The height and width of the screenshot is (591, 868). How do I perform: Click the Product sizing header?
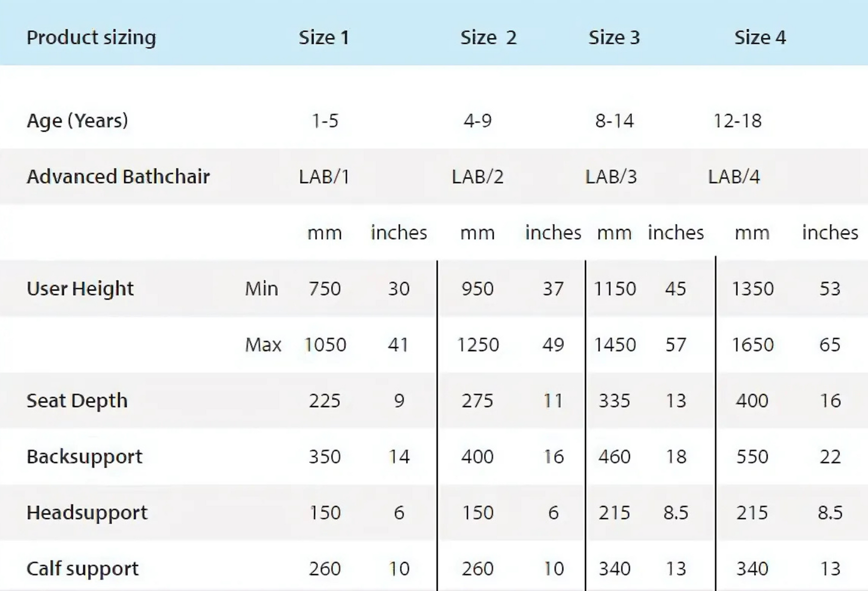pyautogui.click(x=91, y=38)
